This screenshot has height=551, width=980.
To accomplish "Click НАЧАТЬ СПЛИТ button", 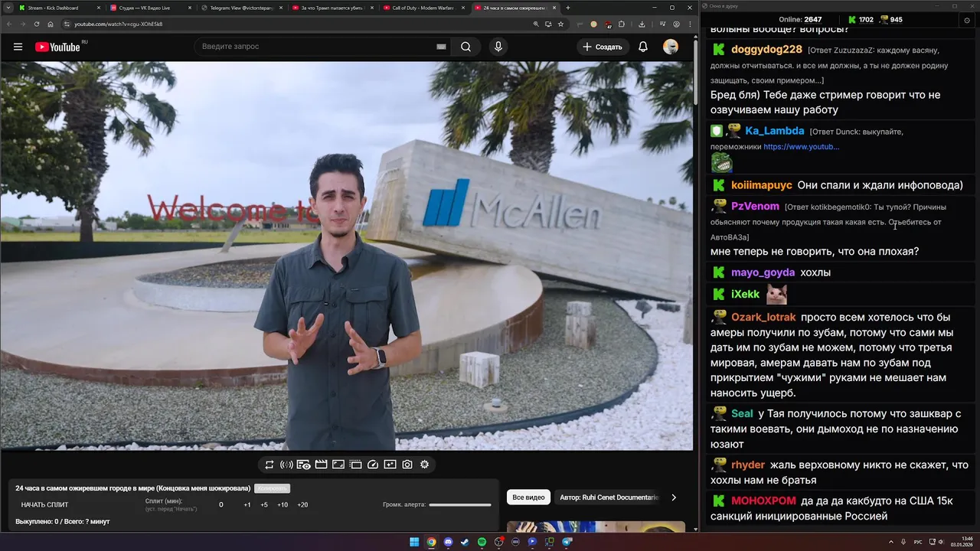I will (x=44, y=504).
